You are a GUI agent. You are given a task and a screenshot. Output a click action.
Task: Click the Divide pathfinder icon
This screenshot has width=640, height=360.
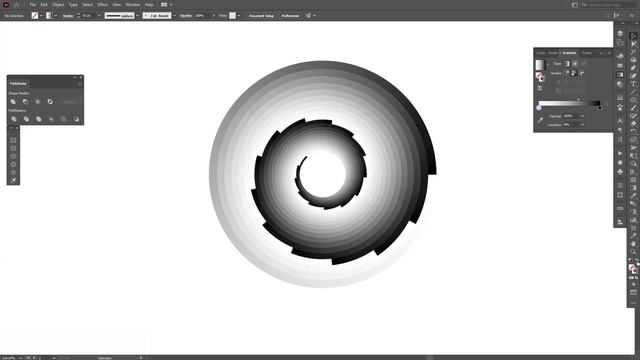14,119
